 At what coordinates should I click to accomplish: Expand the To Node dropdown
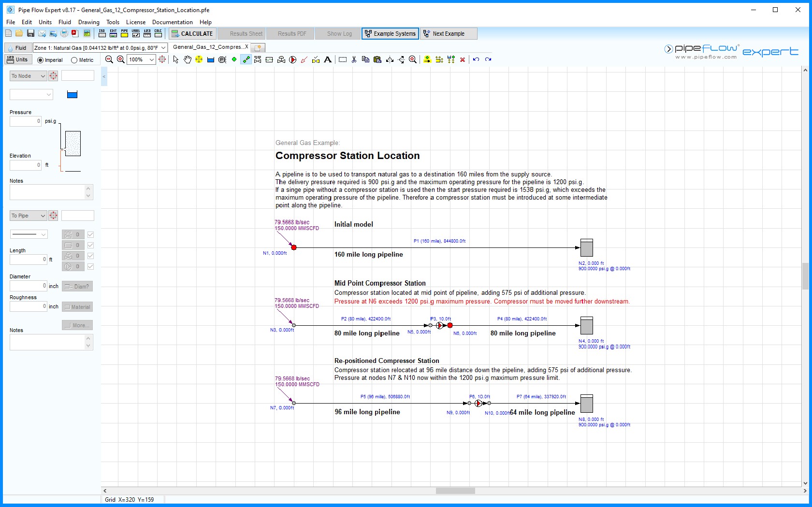click(28, 76)
